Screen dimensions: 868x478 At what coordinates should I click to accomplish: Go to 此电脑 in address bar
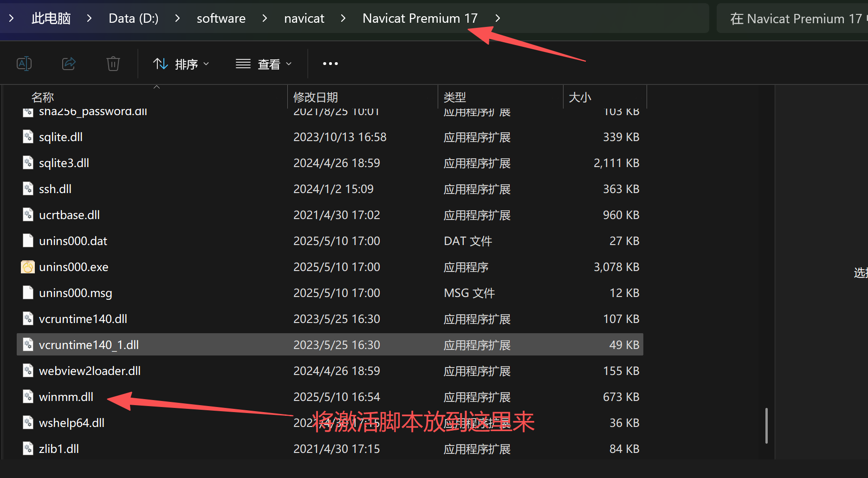coord(51,18)
